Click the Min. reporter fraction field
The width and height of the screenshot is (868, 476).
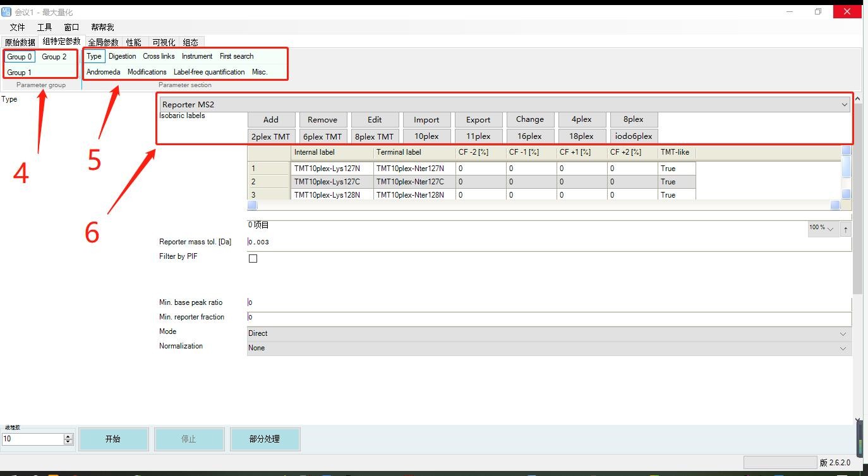[x=549, y=318]
